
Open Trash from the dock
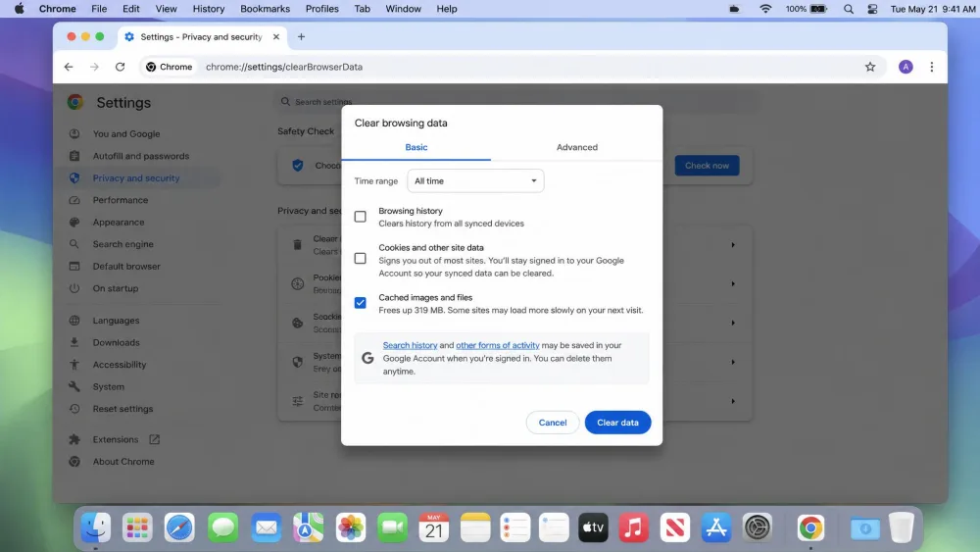902,527
